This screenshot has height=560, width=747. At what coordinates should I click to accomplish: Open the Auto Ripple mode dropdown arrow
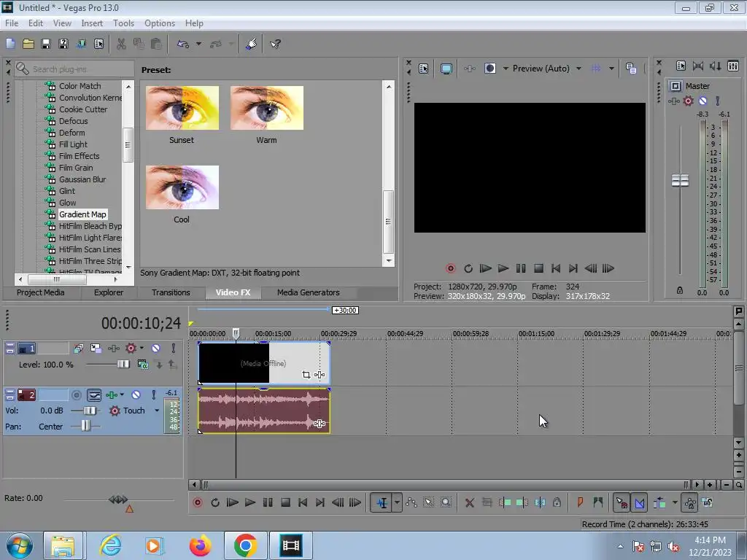point(675,502)
